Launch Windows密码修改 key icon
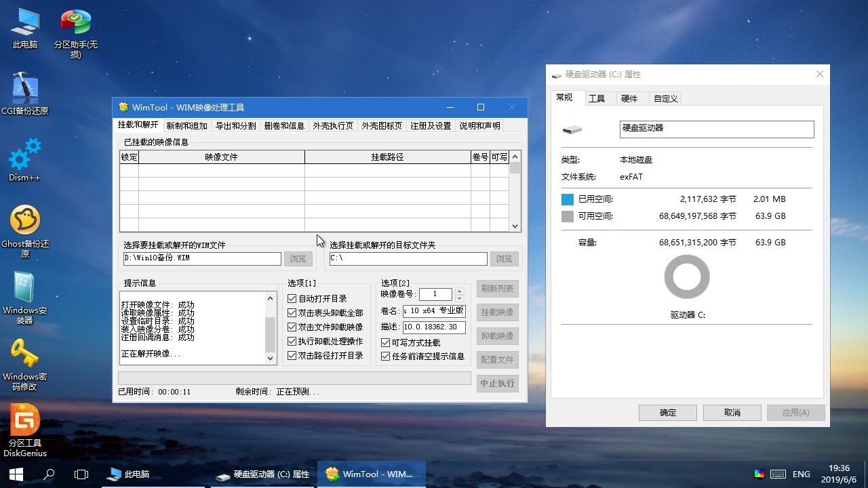Viewport: 868px width, 488px height. click(25, 364)
